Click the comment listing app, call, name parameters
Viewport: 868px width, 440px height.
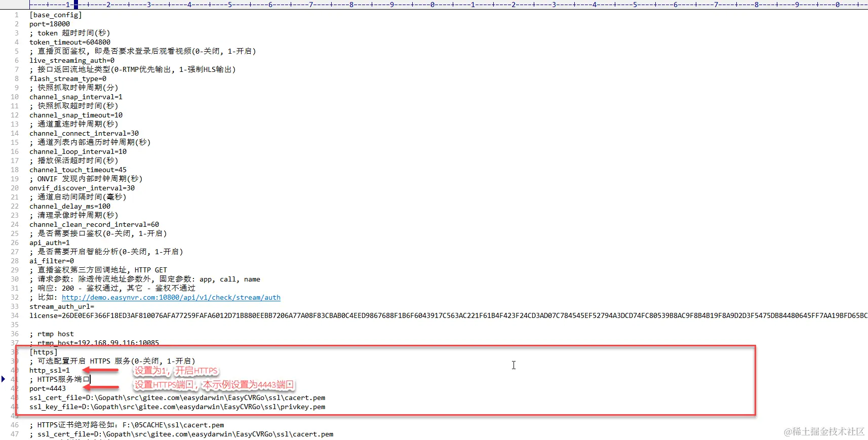tap(145, 279)
